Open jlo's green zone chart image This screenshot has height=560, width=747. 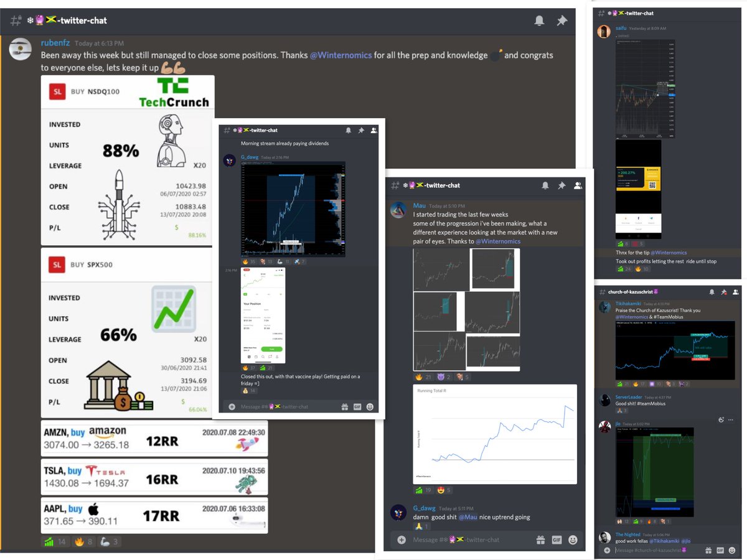[654, 472]
